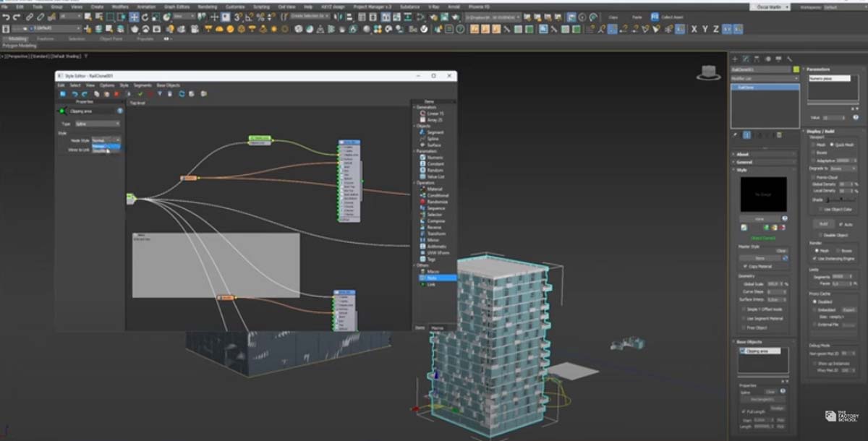
Task: Select the Sequence operator item
Action: [x=433, y=208]
